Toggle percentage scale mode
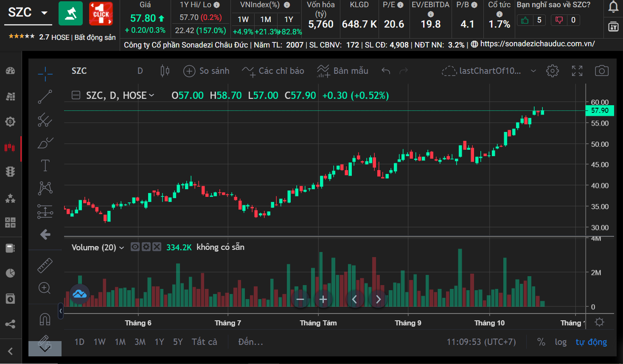The width and height of the screenshot is (623, 364). pos(541,342)
